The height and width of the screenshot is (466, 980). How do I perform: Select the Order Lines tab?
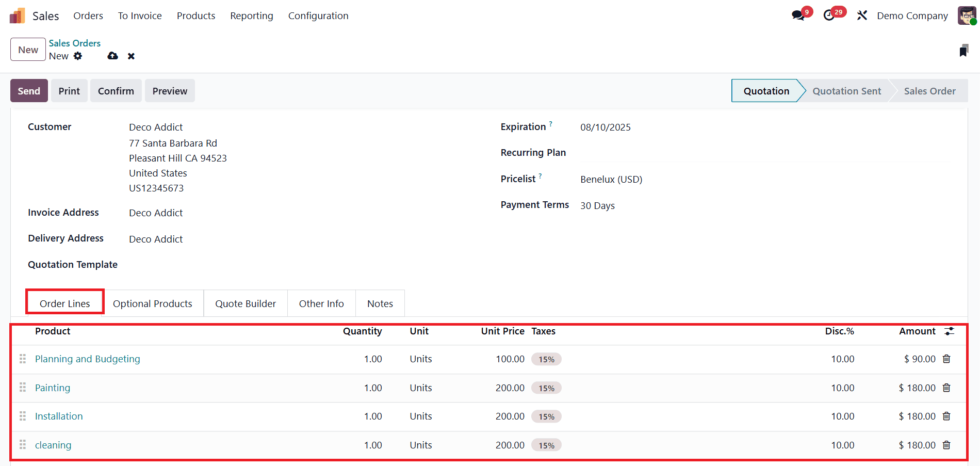[65, 303]
